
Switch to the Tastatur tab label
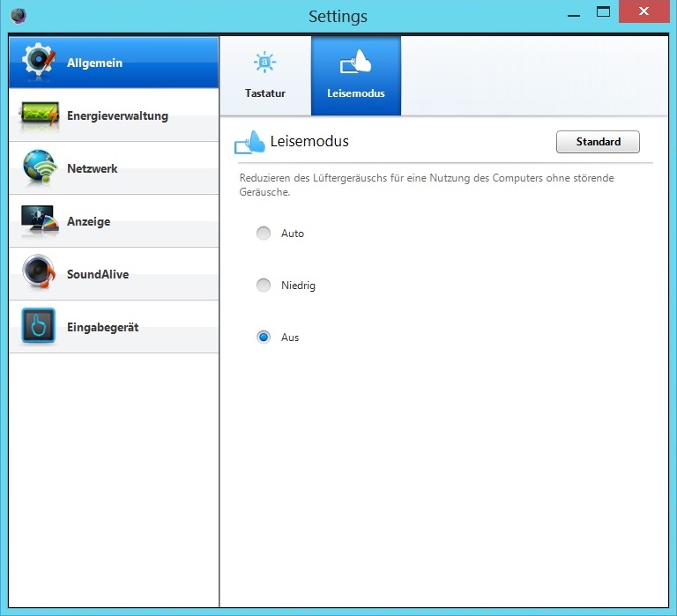coord(265,93)
